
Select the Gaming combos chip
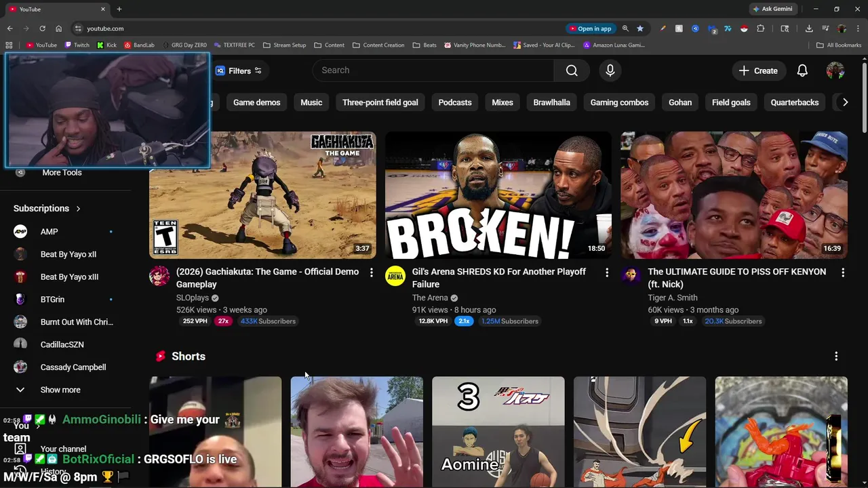click(619, 102)
